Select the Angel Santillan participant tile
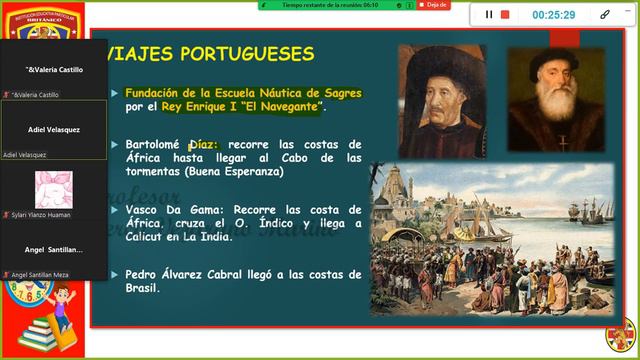Screen dimensions: 640x360 pos(54,250)
